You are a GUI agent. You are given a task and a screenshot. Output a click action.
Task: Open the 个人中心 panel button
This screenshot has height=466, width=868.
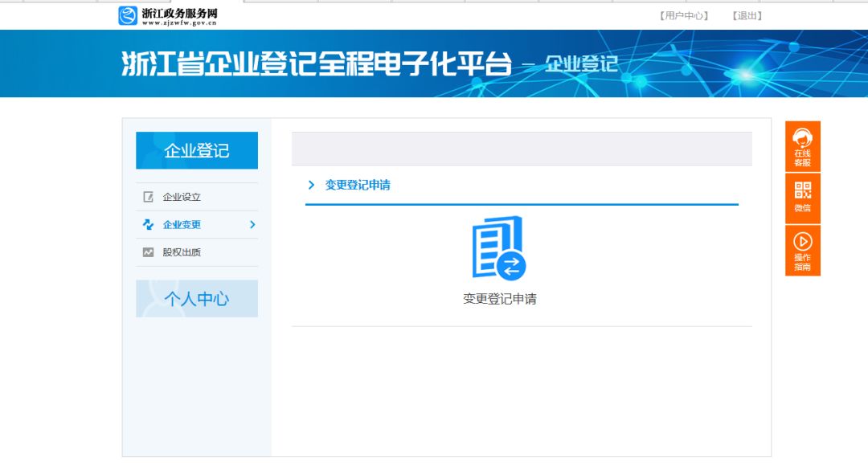click(197, 298)
